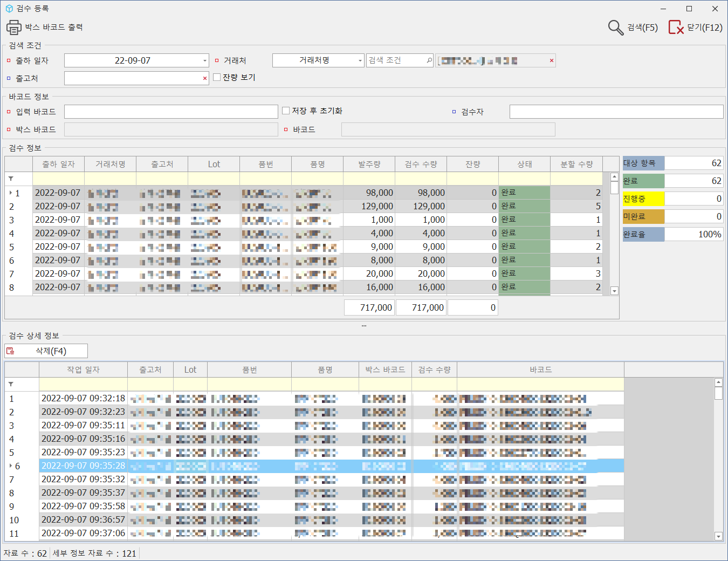Click 검수 수량 cell 98,000
The width and height of the screenshot is (728, 561).
(421, 193)
